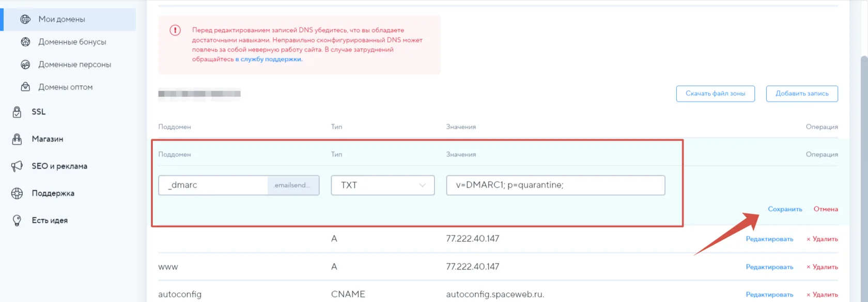Screen dimensions: 868x302
Task: Click the Доменные персоны sidebar icon
Action: tap(25, 65)
